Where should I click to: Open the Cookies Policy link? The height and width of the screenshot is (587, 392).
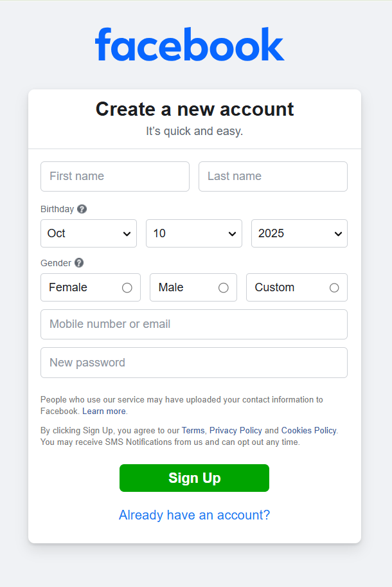tap(308, 431)
